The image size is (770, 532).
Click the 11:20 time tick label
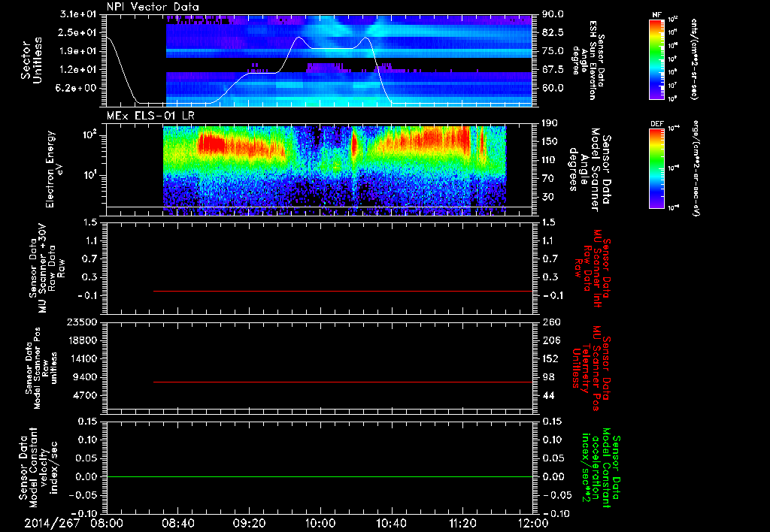[x=462, y=524]
